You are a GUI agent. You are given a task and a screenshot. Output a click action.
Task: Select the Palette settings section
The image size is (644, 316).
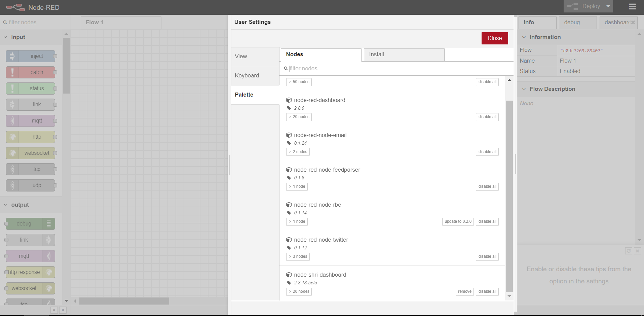click(255, 95)
